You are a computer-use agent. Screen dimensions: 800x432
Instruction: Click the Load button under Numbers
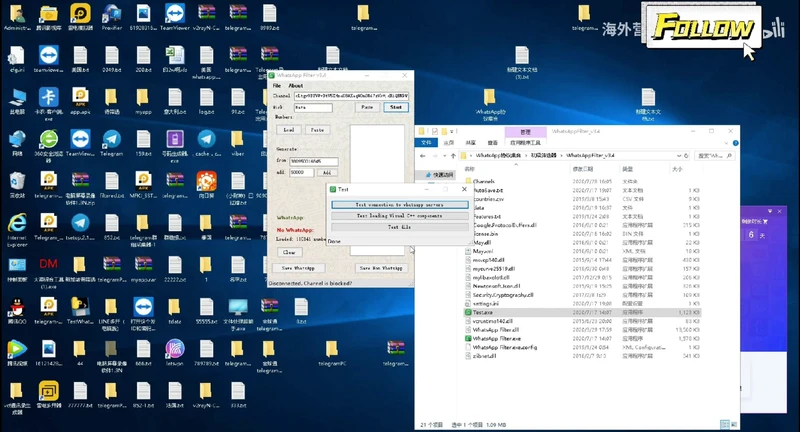coord(289,130)
